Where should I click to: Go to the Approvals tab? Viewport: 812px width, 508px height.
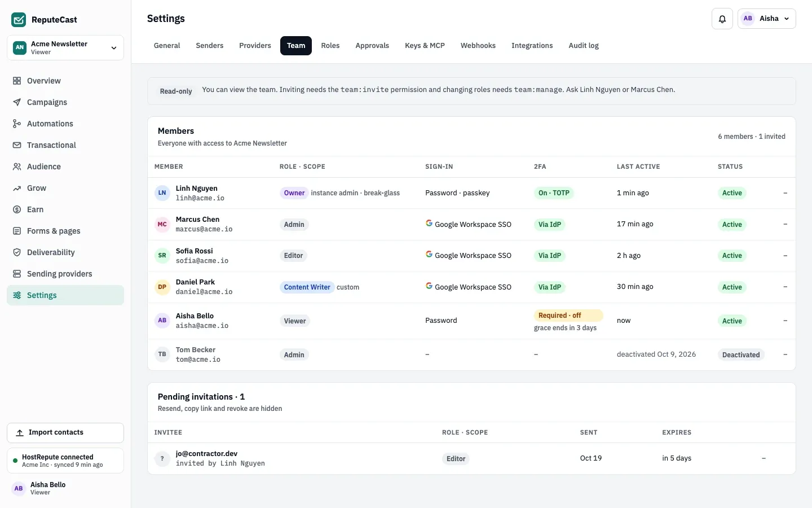pos(372,46)
